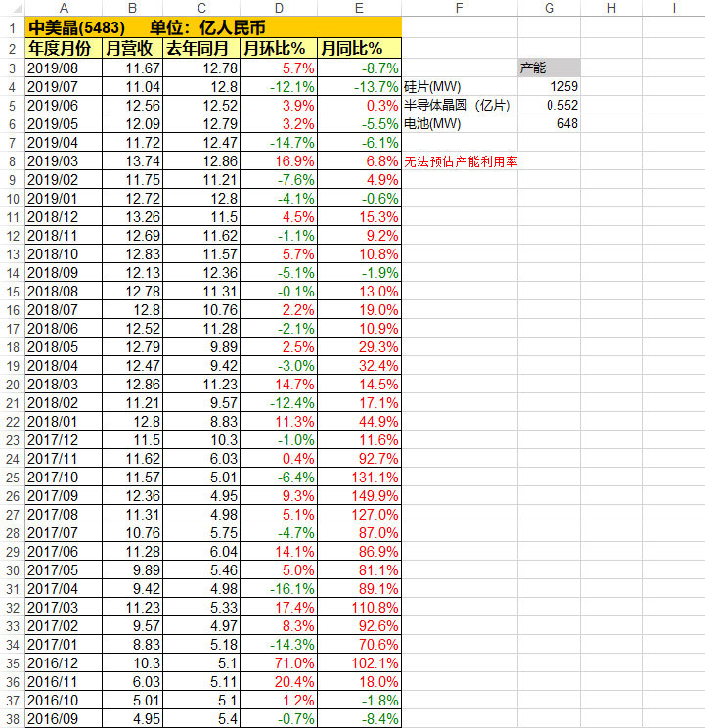
Task: Click -16.1% in 2017/04 row
Action: (x=279, y=589)
